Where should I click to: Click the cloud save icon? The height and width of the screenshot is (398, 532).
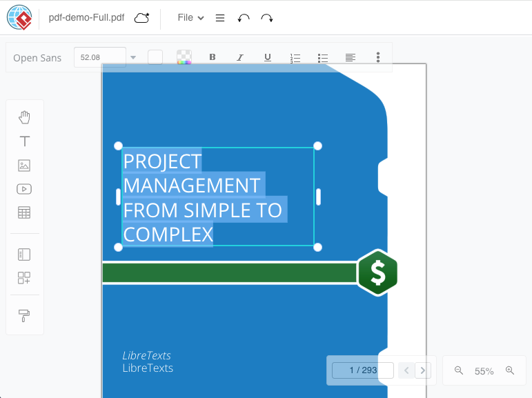tap(141, 18)
